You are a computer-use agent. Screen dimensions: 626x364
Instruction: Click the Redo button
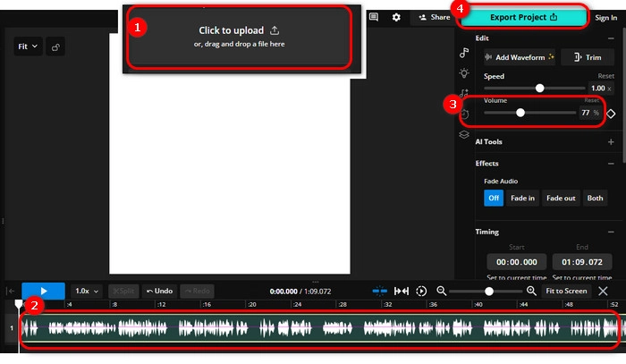(198, 291)
